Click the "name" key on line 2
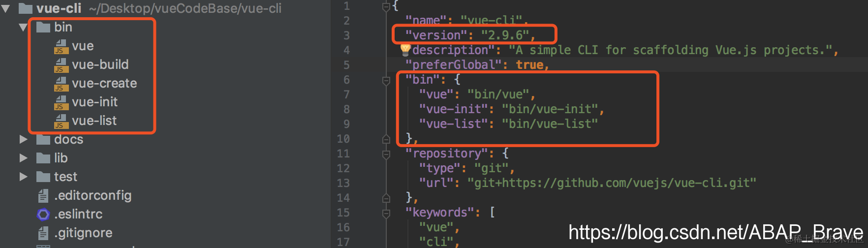Screen dimensions: 868x248 pyautogui.click(x=426, y=21)
